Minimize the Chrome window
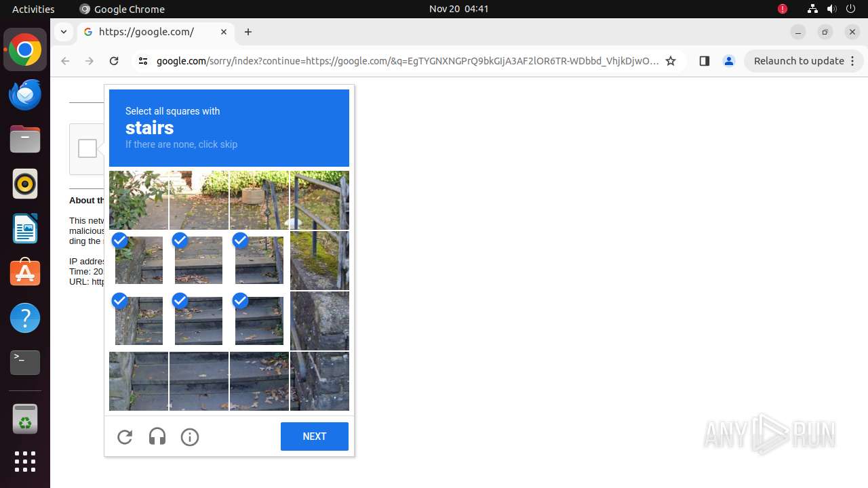The width and height of the screenshot is (868, 488). point(798,32)
